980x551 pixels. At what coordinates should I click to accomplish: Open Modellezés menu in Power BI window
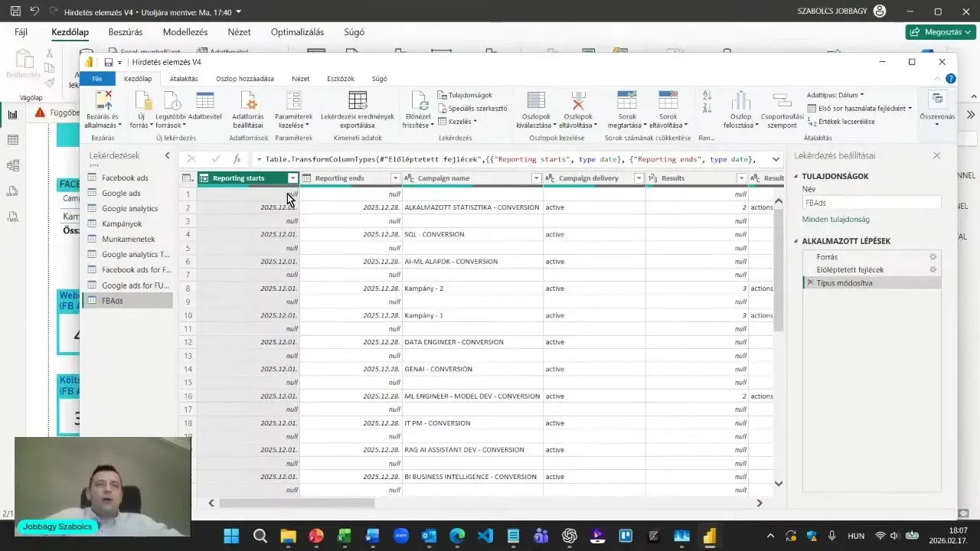[x=185, y=32]
